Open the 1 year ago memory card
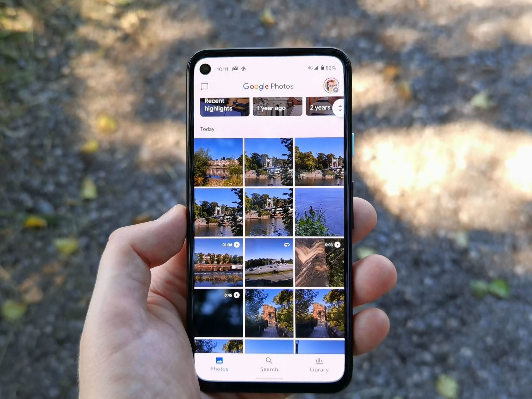This screenshot has height=399, width=532. 277,106
